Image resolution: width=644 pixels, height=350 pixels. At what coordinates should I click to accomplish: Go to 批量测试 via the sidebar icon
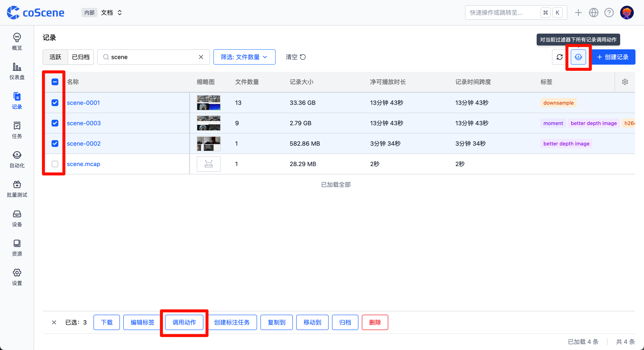16,189
